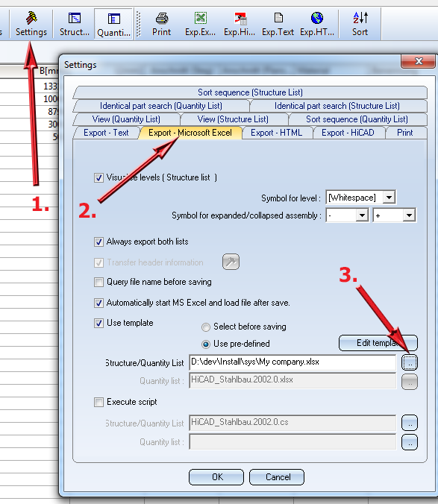
Task: Confirm the settings with OK
Action: coord(216,477)
